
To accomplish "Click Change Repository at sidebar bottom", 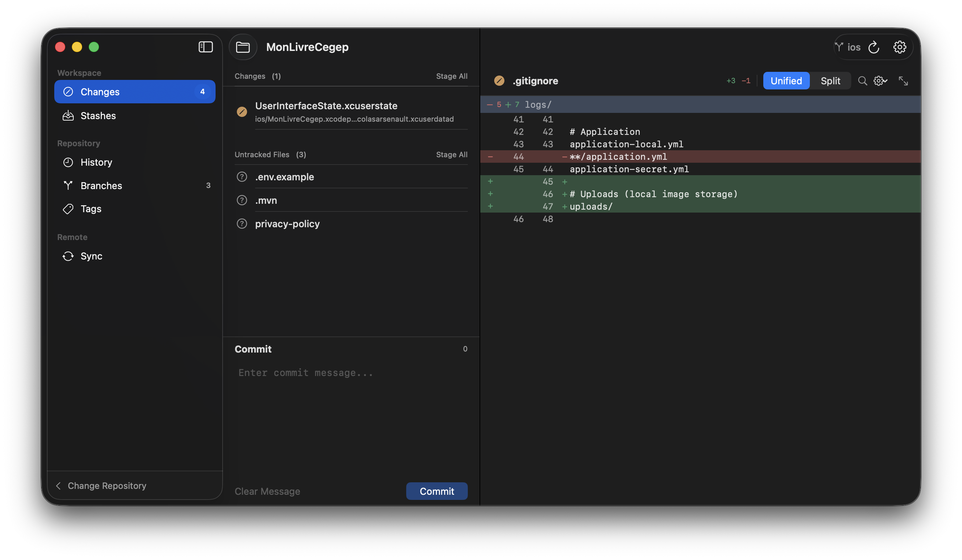I will point(107,486).
